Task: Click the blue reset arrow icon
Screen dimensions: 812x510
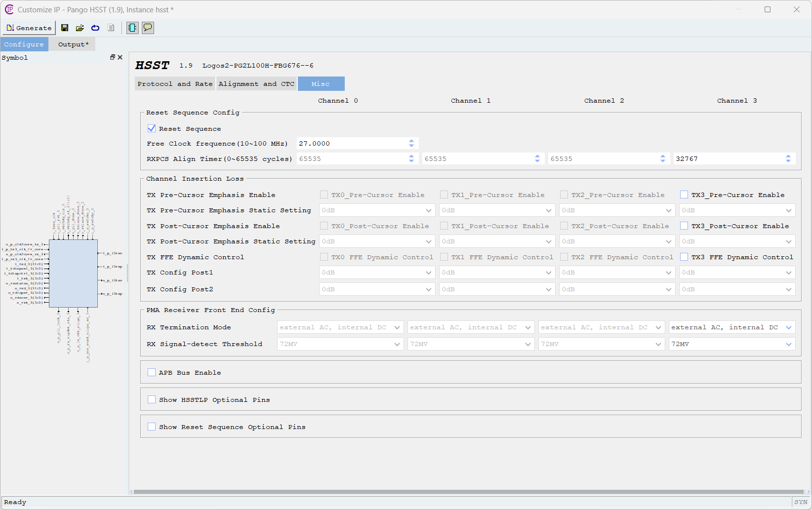Action: (x=95, y=28)
